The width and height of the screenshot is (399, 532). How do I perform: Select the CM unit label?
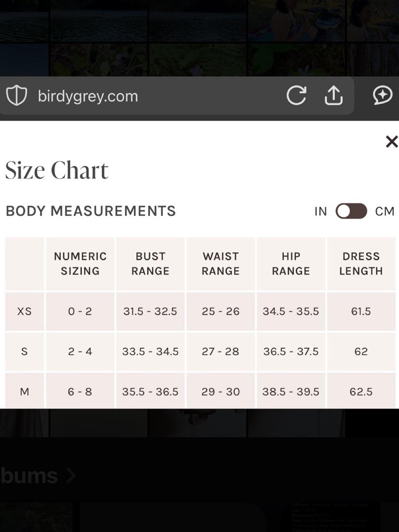point(385,211)
